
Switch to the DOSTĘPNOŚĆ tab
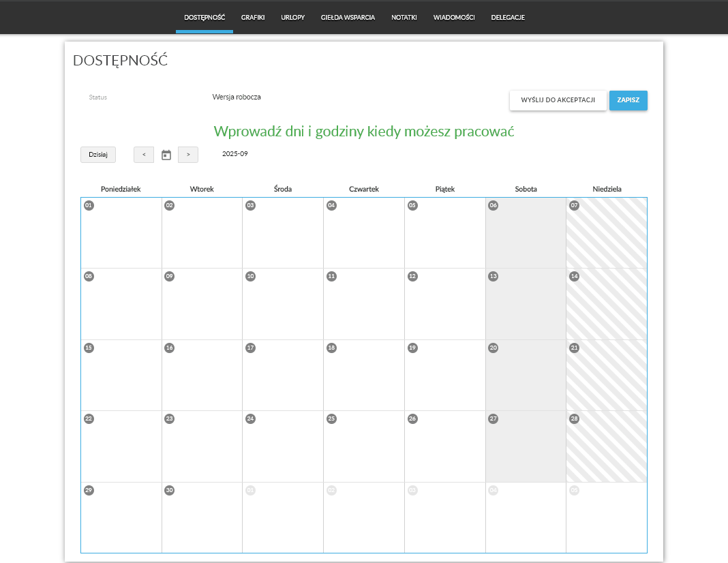pos(204,18)
